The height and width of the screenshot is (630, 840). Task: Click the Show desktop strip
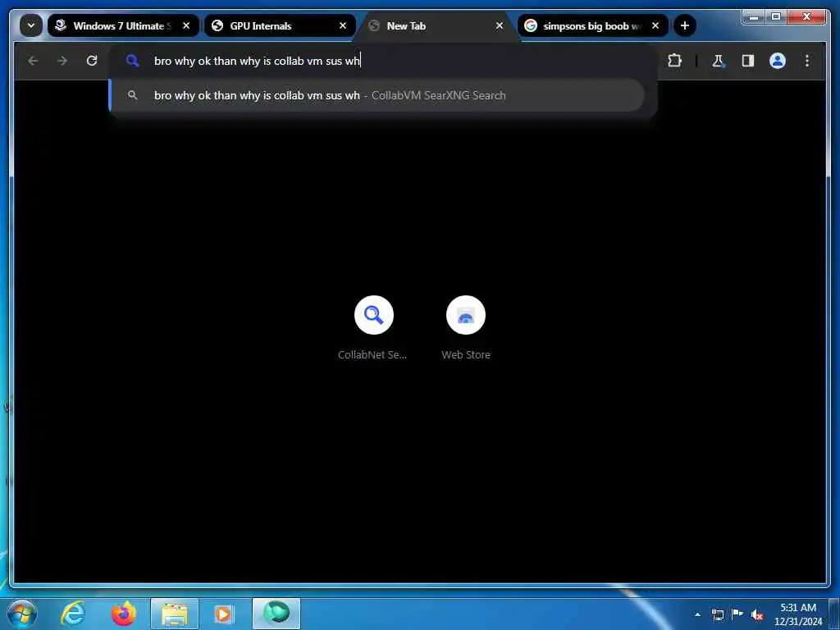click(834, 614)
